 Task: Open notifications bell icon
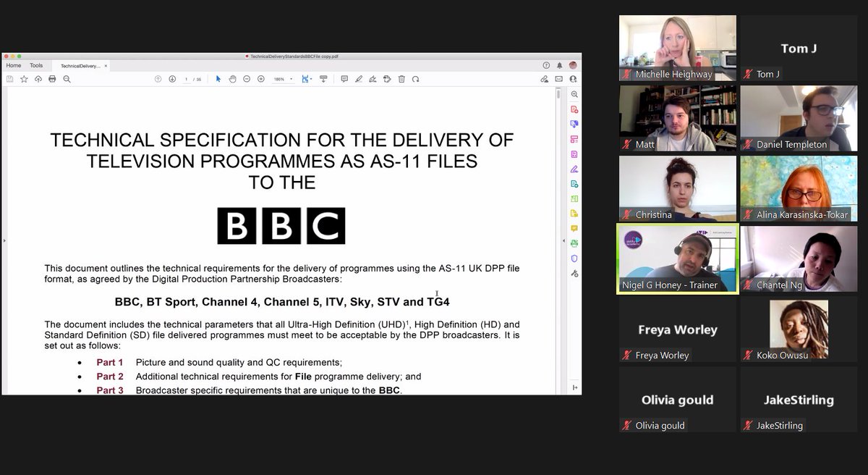click(x=559, y=65)
